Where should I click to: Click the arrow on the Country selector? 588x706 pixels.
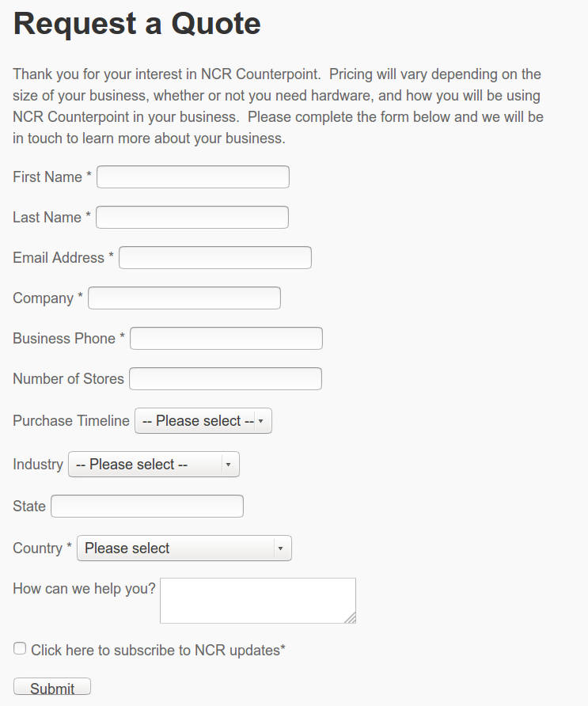279,548
